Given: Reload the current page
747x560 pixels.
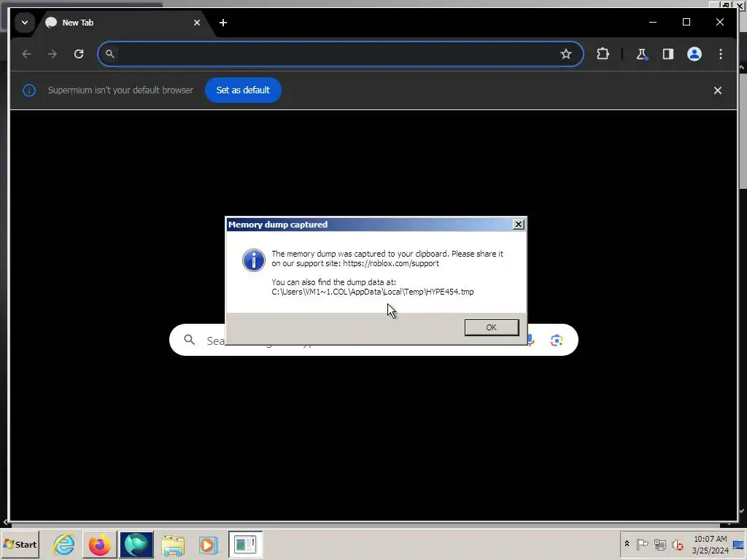Looking at the screenshot, I should (79, 54).
